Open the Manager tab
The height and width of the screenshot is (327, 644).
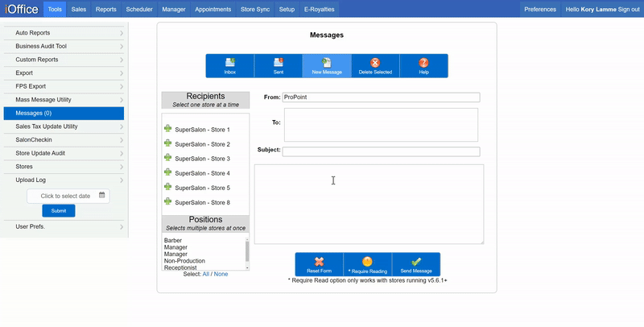174,10
